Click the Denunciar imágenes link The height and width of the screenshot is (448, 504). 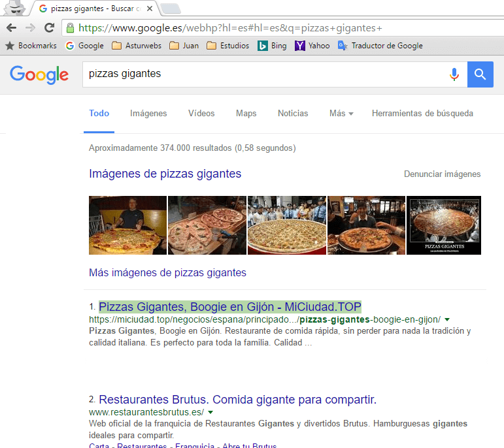click(x=443, y=174)
